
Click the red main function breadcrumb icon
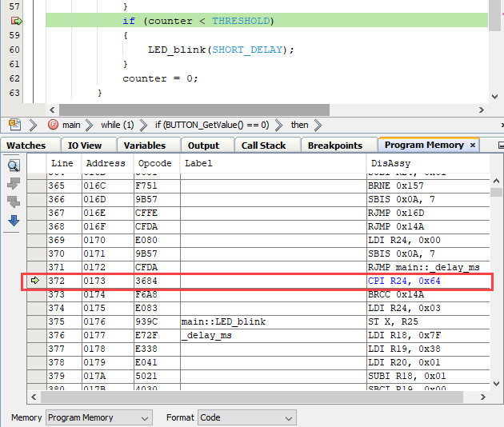click(53, 125)
